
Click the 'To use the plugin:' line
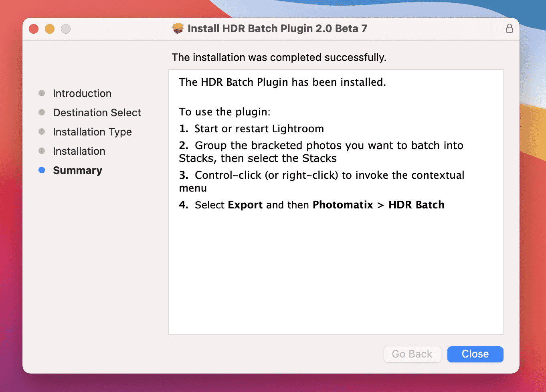(x=224, y=112)
